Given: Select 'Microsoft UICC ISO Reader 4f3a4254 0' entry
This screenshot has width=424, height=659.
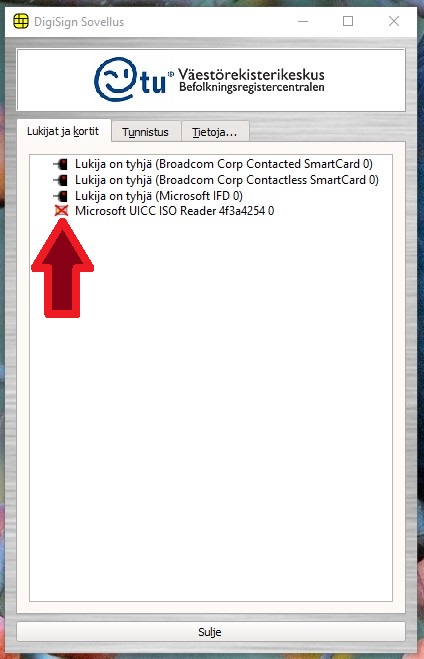Looking at the screenshot, I should coord(174,211).
